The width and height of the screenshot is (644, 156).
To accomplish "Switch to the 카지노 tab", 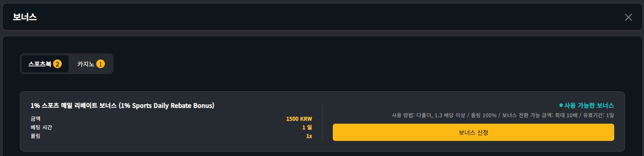I will [91, 64].
